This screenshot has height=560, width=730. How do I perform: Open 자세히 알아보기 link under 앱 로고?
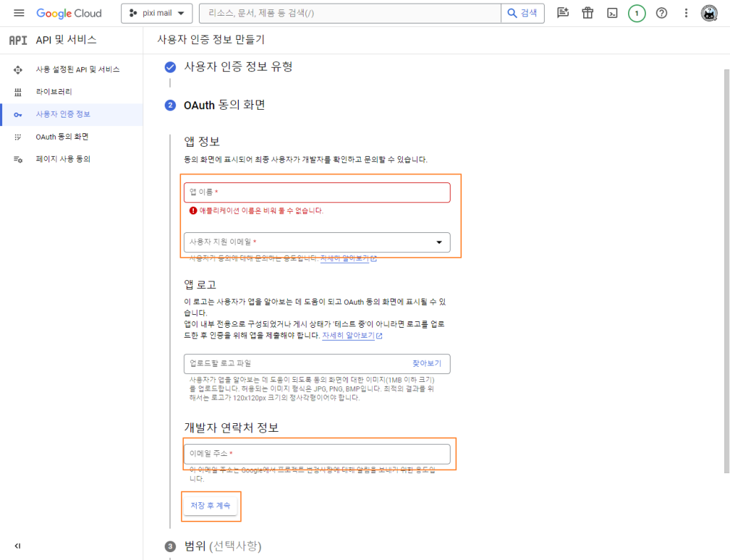pos(348,335)
